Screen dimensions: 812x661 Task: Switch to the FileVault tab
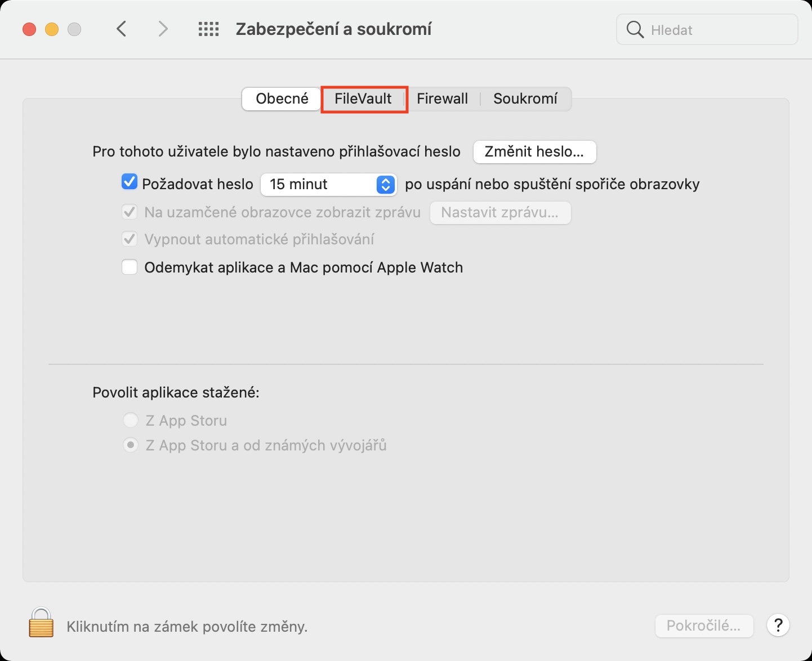[x=363, y=99]
